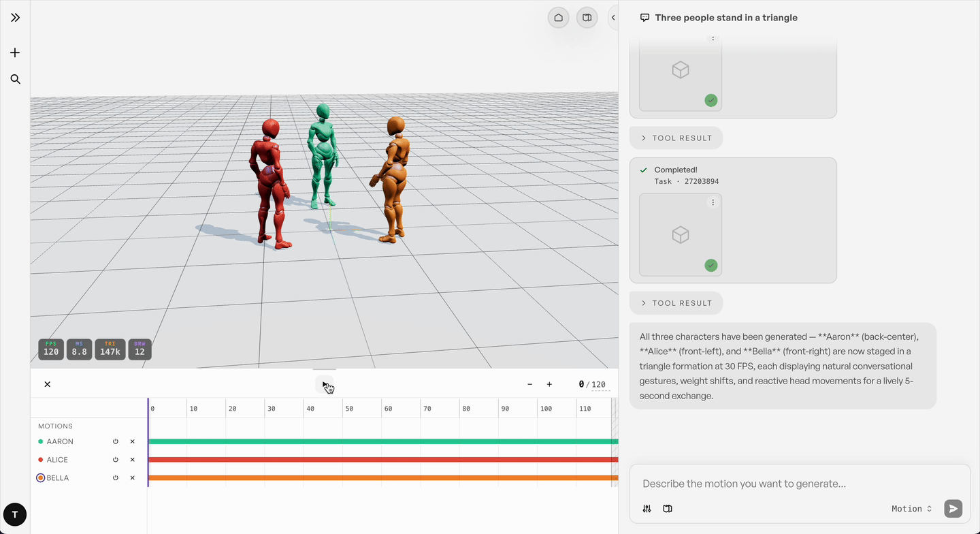Click the plus icon for new item
Viewport: 980px width, 534px height.
pos(15,52)
